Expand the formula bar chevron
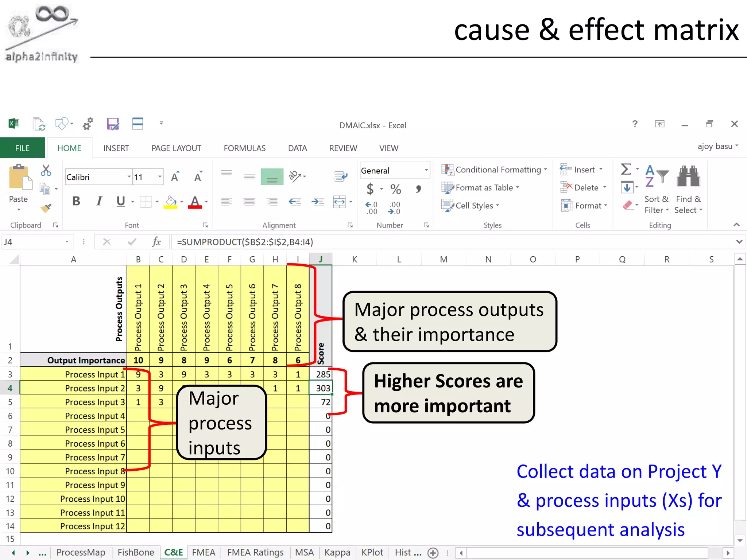 [x=739, y=242]
